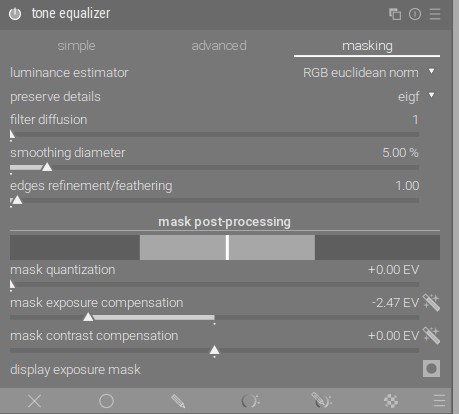Switch to the advanced tab
Viewport: 459px width, 414px height.
click(219, 46)
